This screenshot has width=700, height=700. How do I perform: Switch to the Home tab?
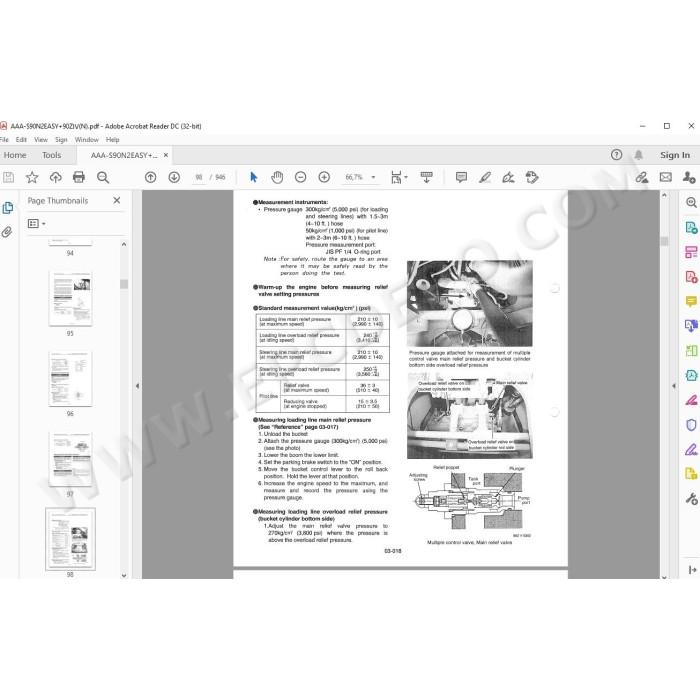[15, 155]
